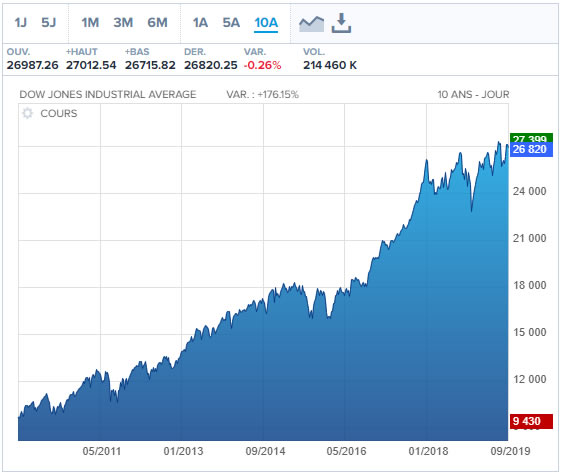The image size is (563, 474).
Task: Click the 18 000 axis label
Action: [x=529, y=285]
